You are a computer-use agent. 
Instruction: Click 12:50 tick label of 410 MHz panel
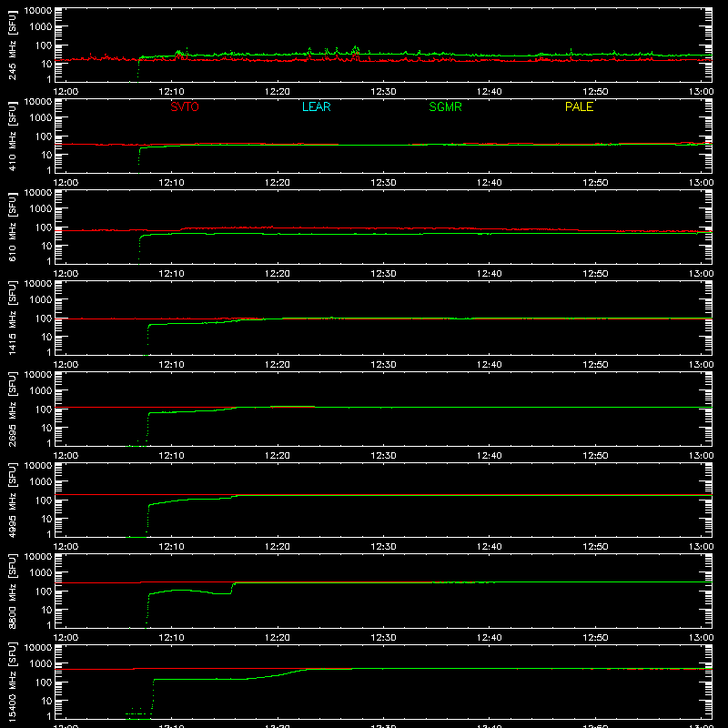point(595,183)
